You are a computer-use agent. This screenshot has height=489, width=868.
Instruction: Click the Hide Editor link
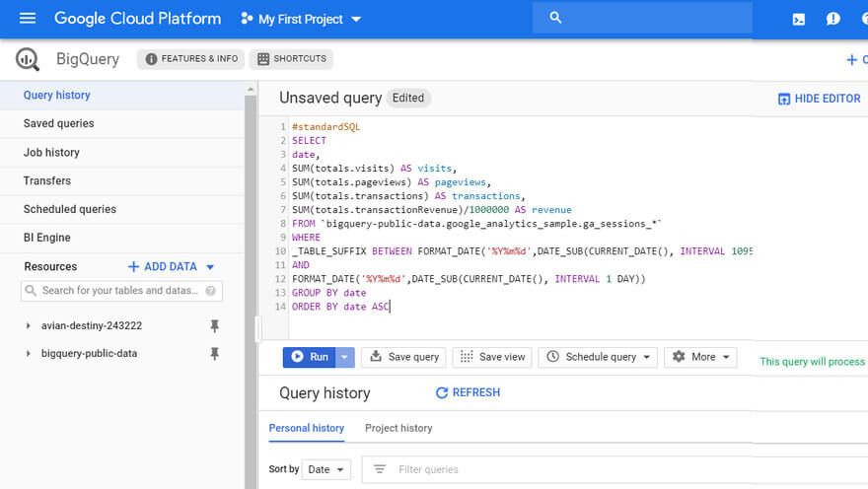[819, 99]
